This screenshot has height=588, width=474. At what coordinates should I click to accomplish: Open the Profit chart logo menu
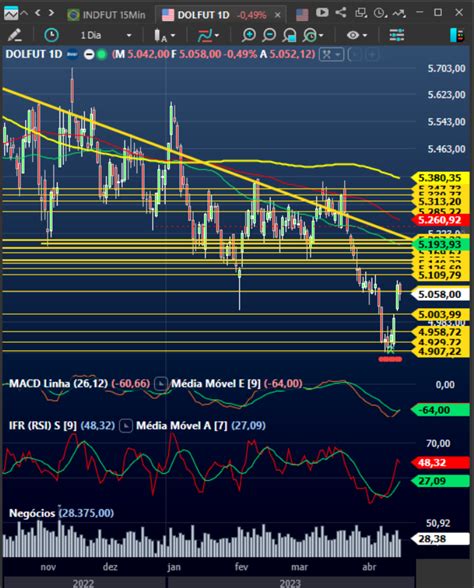10,14
